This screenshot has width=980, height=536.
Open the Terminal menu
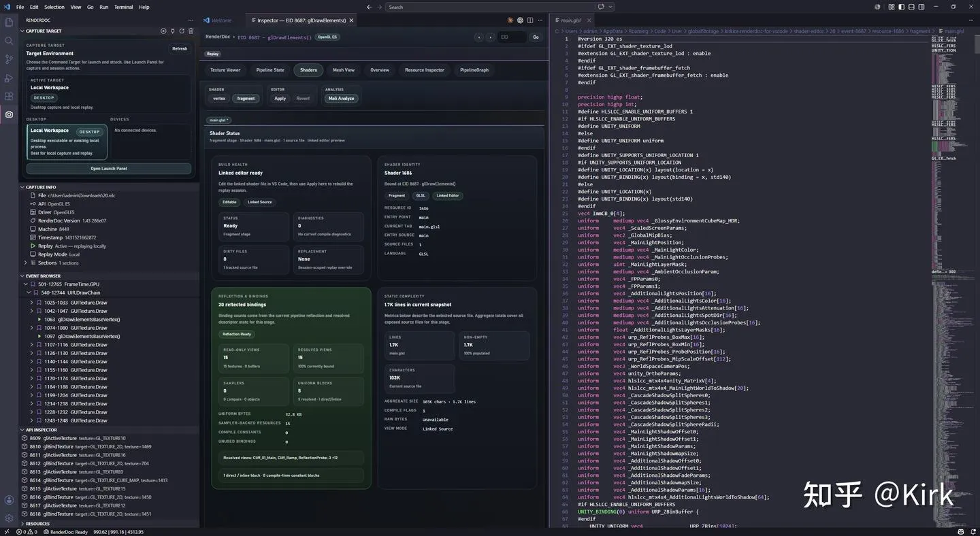pos(123,7)
